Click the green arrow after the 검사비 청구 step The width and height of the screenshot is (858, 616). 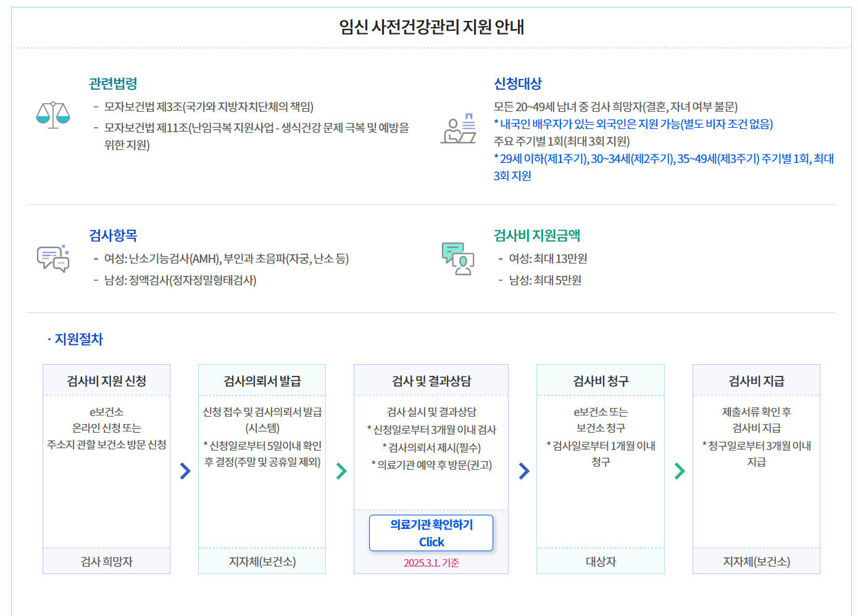coord(680,471)
